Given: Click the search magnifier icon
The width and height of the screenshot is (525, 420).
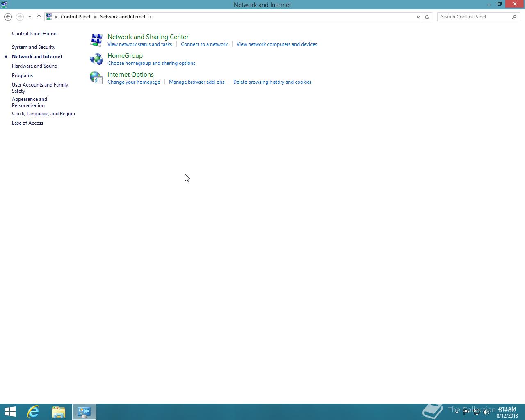Looking at the screenshot, I should 514,17.
